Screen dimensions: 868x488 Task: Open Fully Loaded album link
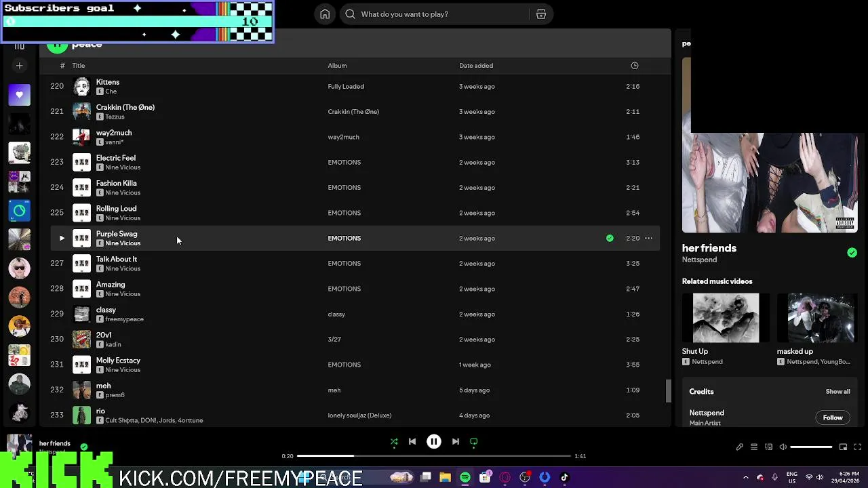pyautogui.click(x=346, y=87)
